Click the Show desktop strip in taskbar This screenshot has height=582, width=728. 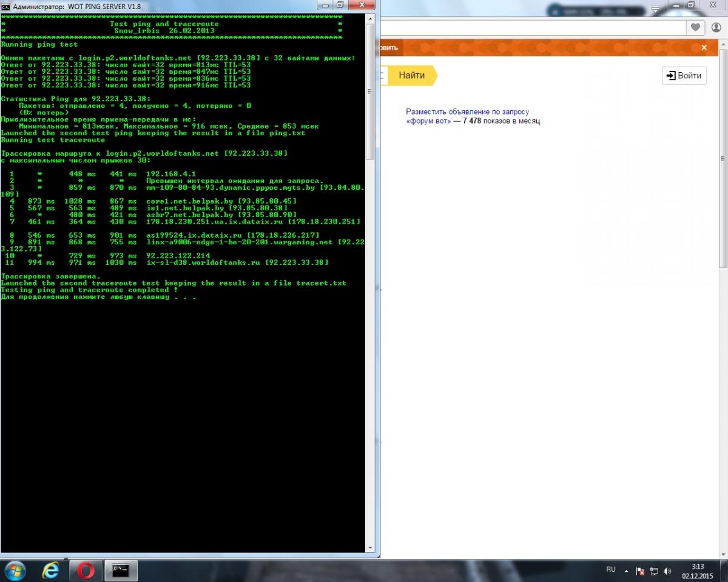pyautogui.click(x=724, y=570)
